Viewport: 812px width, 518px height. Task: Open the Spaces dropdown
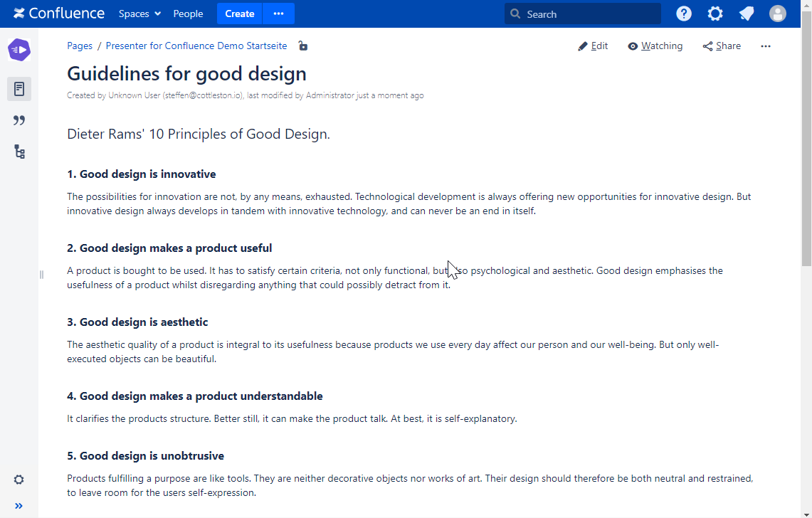pos(139,14)
